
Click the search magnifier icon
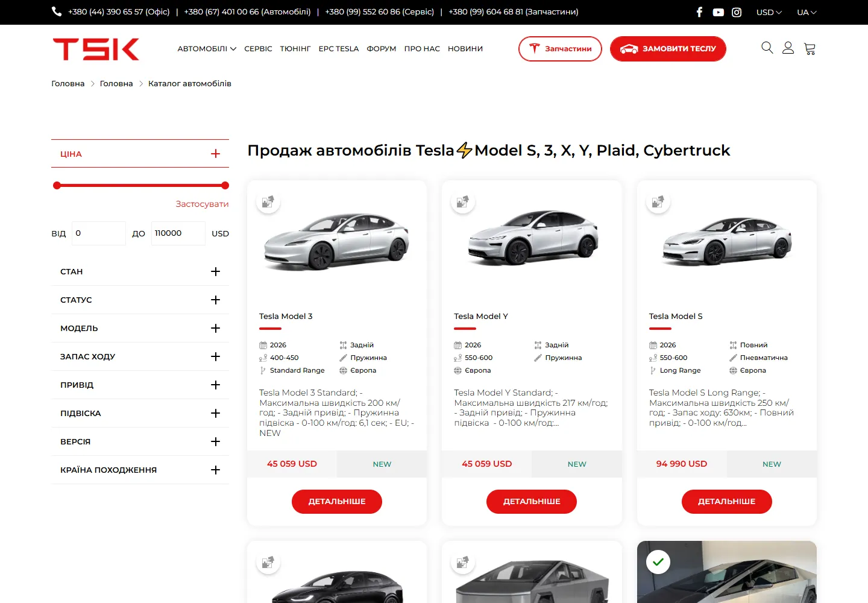click(x=767, y=48)
